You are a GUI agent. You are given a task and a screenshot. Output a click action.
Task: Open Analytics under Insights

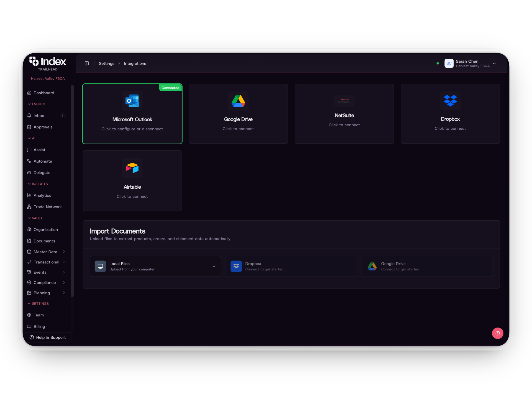coord(42,195)
